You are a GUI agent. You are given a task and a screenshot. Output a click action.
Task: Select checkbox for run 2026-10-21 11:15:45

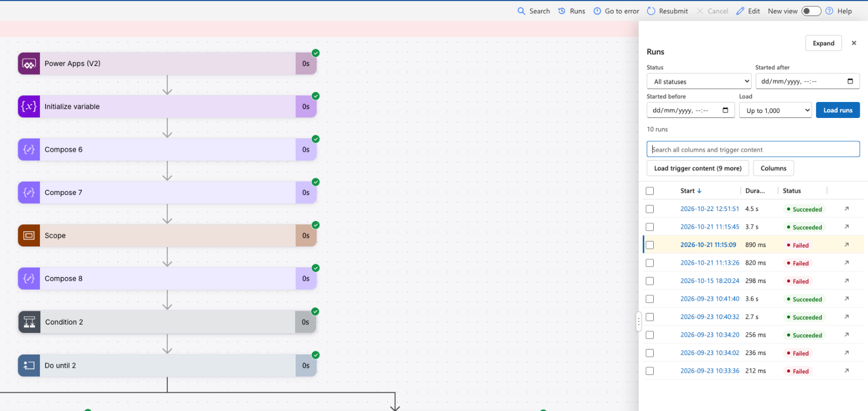click(650, 227)
